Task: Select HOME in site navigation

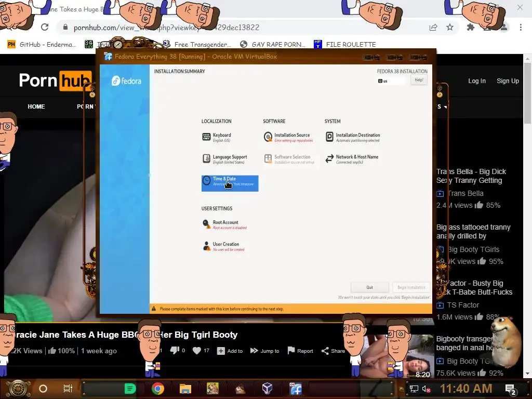Action: 36,107
